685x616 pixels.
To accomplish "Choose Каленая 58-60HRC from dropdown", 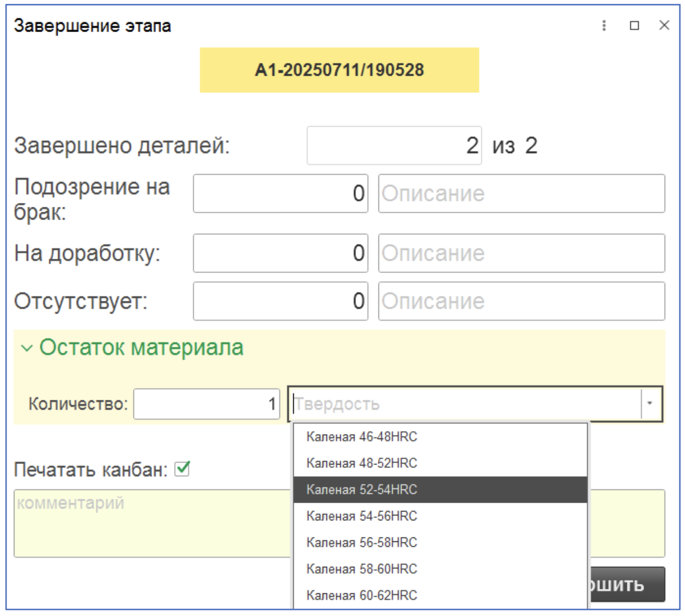I will [x=362, y=569].
